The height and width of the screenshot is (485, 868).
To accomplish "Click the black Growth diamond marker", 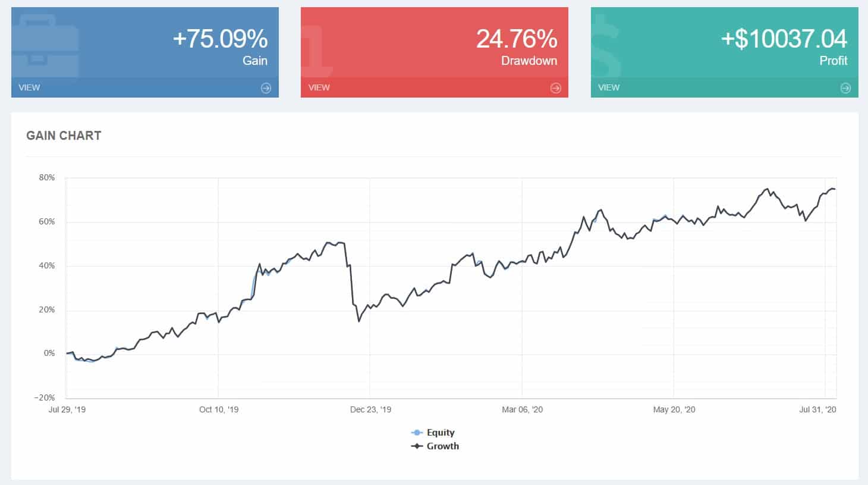I will [416, 446].
